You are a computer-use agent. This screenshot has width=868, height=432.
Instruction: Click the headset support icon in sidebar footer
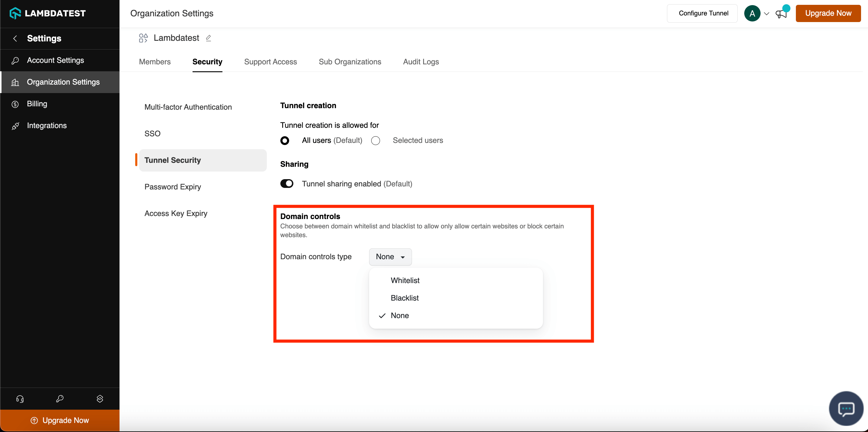(20, 399)
